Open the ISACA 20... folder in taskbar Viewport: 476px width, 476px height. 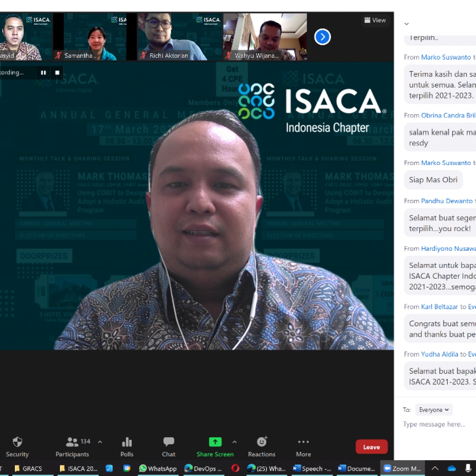tap(78, 469)
